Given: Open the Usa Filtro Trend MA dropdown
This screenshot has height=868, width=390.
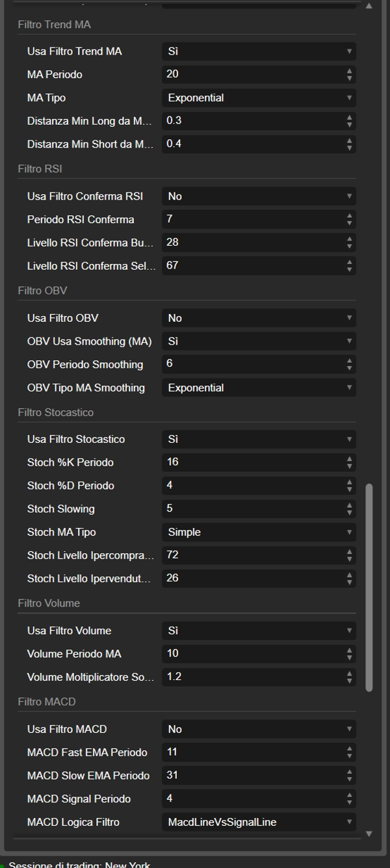Looking at the screenshot, I should pyautogui.click(x=258, y=51).
